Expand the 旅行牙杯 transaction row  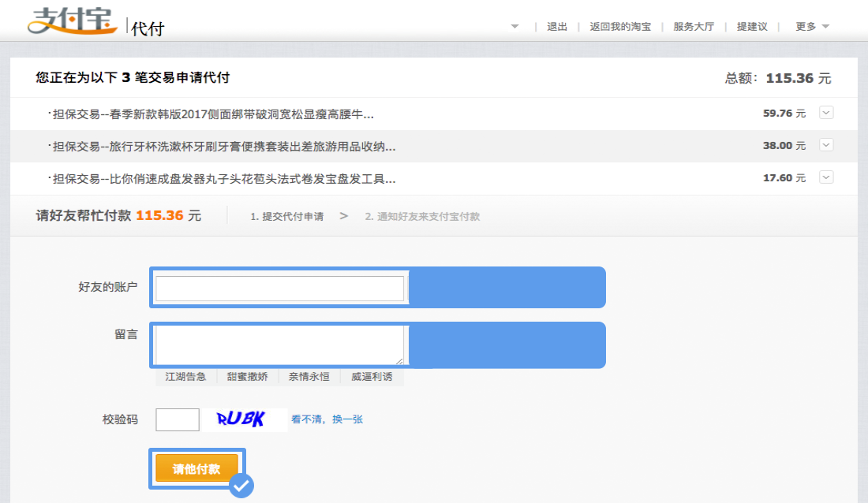825,145
